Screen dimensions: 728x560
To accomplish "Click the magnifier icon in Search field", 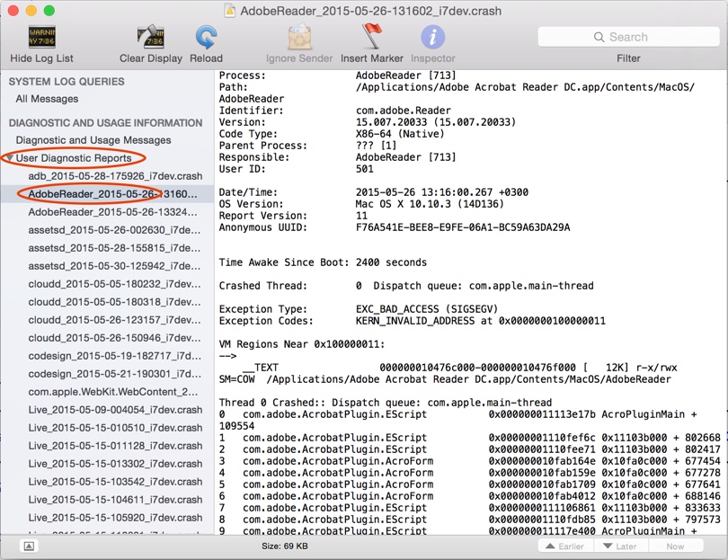I will tap(599, 37).
